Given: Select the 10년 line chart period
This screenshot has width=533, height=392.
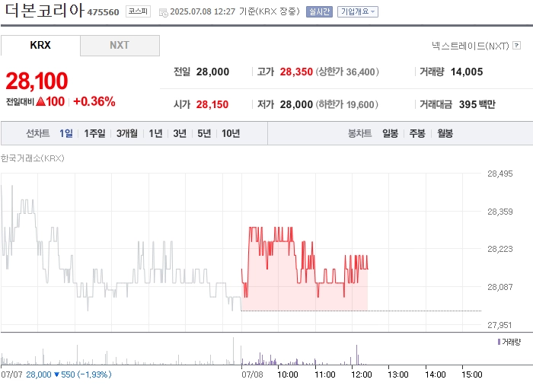Looking at the screenshot, I should click(x=231, y=133).
